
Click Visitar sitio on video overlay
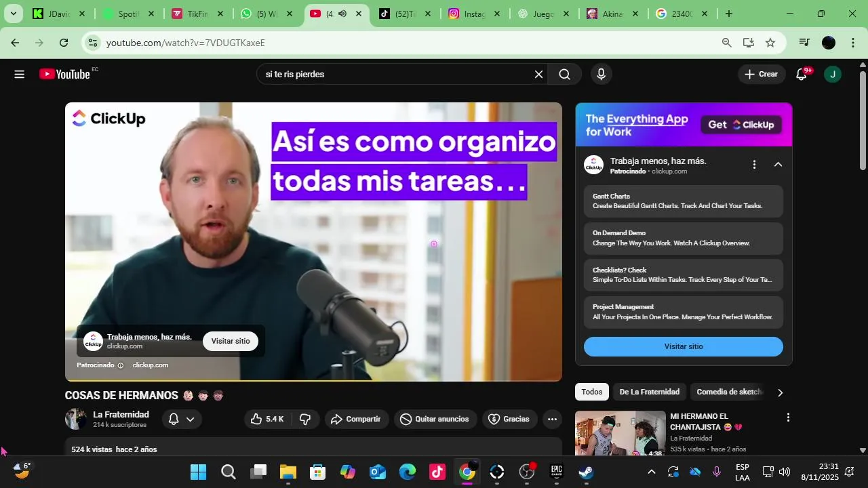(231, 342)
